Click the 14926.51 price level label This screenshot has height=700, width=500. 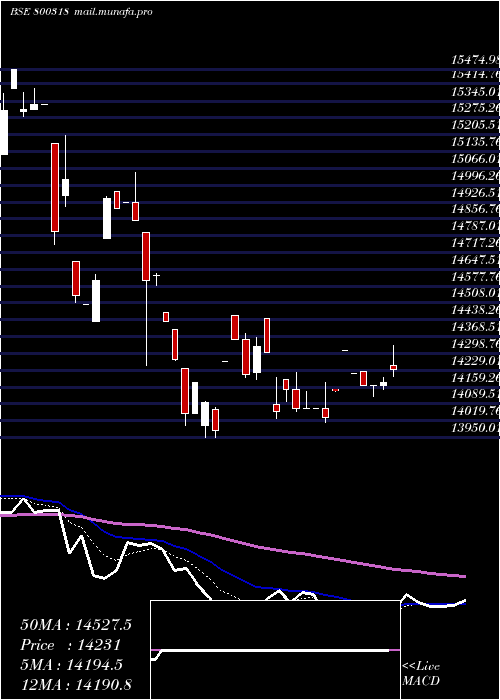tap(475, 193)
